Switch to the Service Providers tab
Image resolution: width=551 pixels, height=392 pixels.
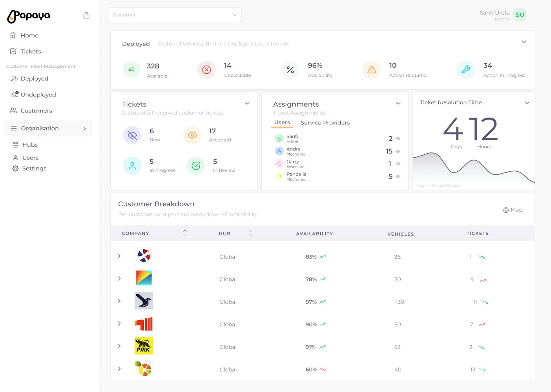pyautogui.click(x=325, y=123)
